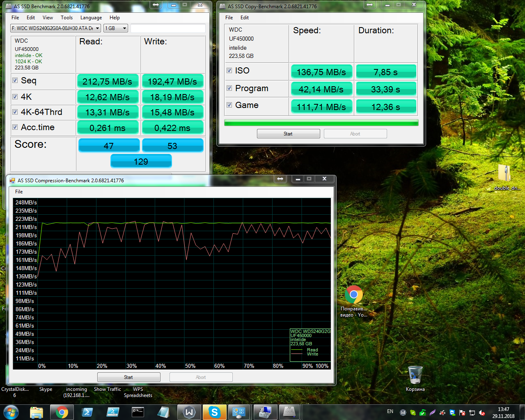Click the Acc.time read value 0,261 ms
The image size is (525, 420).
tap(107, 128)
